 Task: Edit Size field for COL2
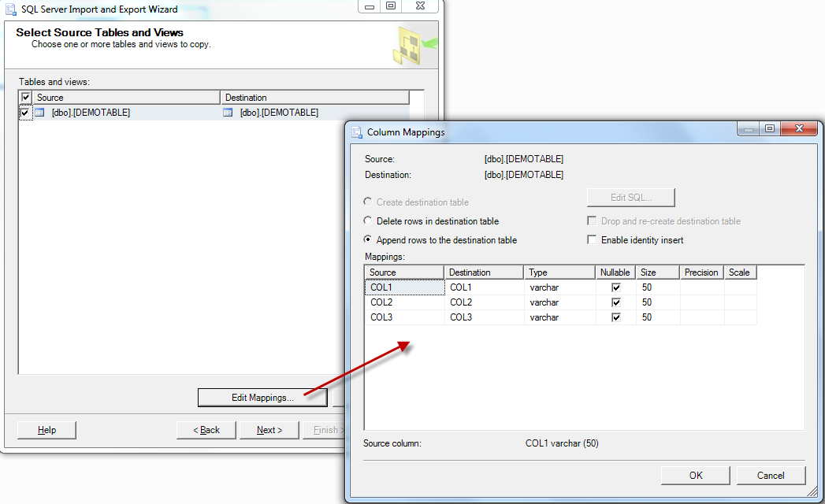click(x=658, y=302)
